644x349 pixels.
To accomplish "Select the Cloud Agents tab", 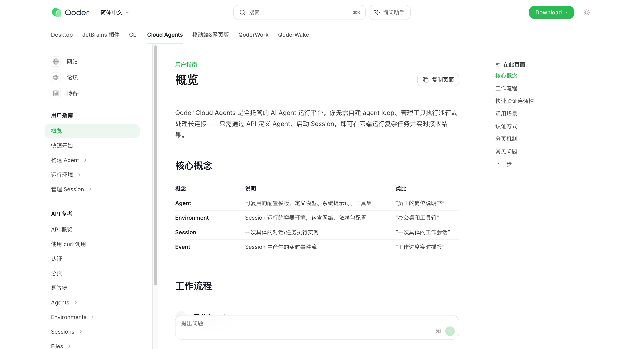I will click(x=165, y=35).
